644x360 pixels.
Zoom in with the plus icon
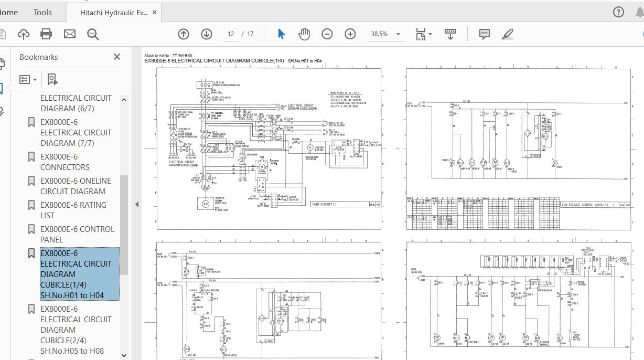click(x=350, y=34)
